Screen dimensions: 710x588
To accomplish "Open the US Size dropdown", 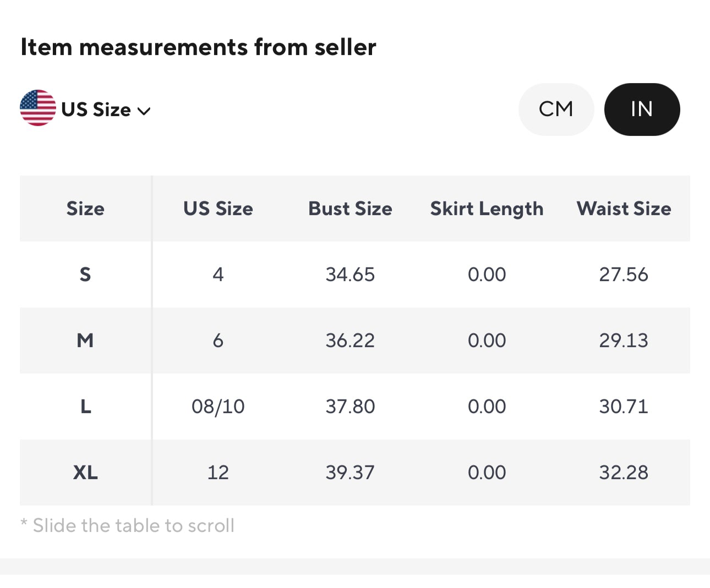I will click(96, 110).
